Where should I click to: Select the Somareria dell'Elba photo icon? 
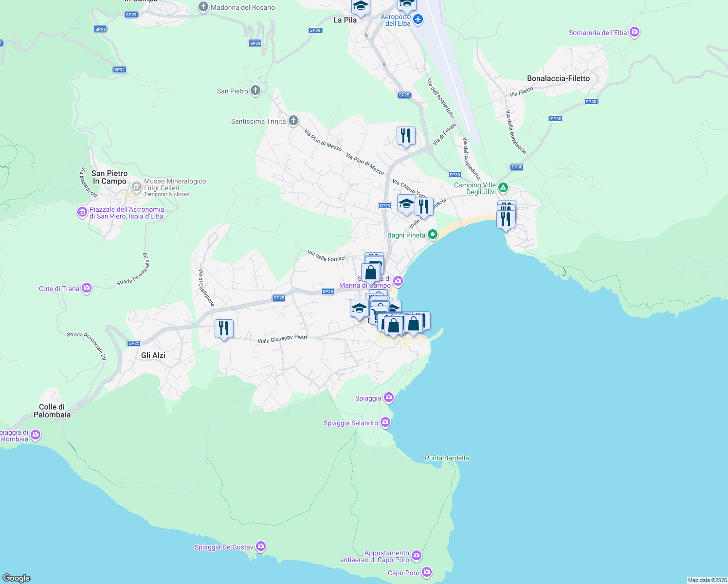[634, 31]
